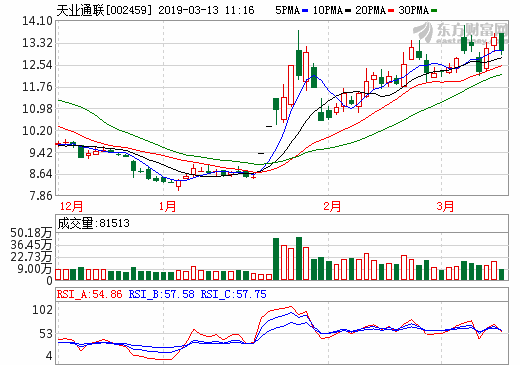The width and height of the screenshot is (520, 365).
Task: Click the 13.32 price axis label
Action: pos(37,43)
